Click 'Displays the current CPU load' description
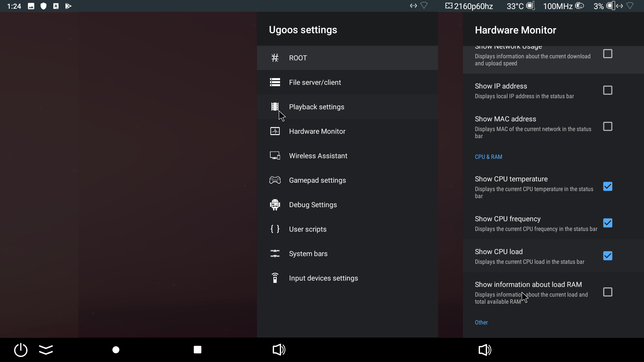 (x=530, y=262)
